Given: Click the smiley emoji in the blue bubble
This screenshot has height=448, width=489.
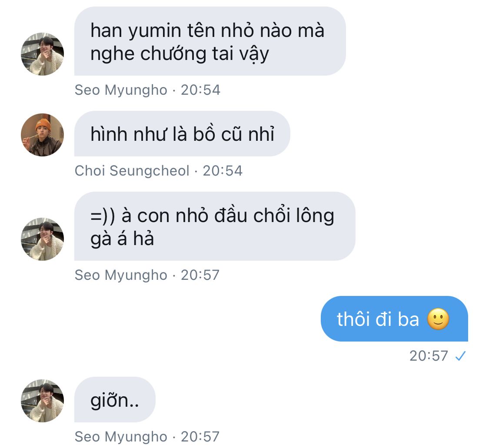Looking at the screenshot, I should [x=438, y=319].
